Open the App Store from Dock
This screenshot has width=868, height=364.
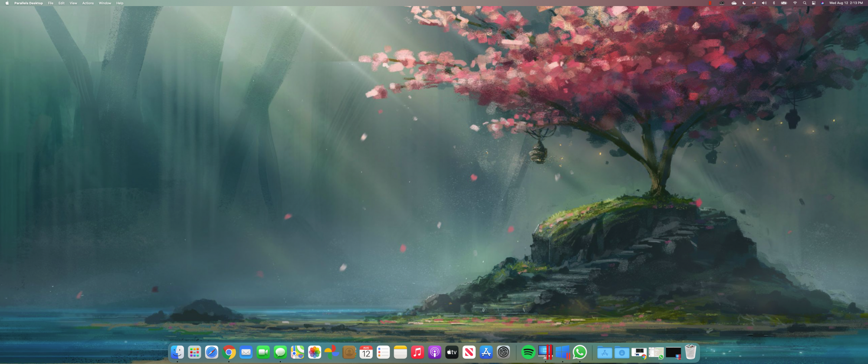pos(486,352)
